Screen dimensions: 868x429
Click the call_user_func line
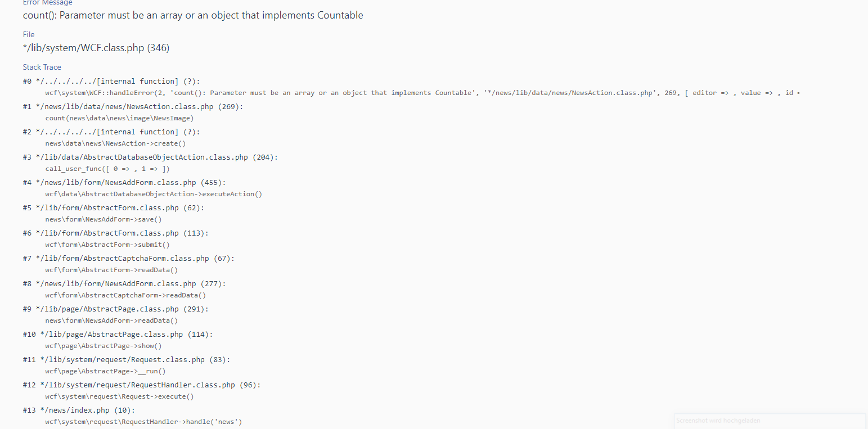(107, 169)
